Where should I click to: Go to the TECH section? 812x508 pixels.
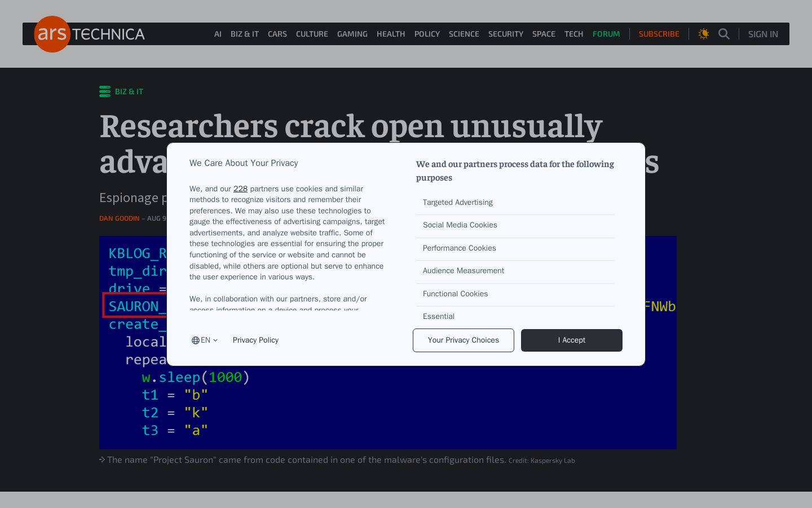pos(574,34)
